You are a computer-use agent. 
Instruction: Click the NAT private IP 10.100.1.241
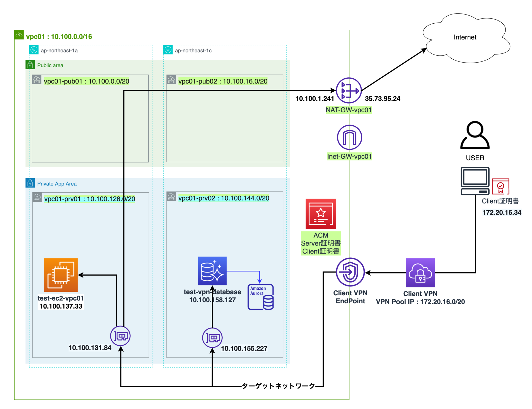click(315, 99)
